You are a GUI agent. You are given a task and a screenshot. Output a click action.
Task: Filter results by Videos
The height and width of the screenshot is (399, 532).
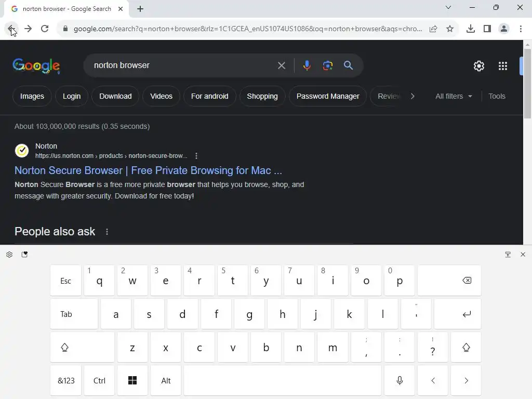pyautogui.click(x=161, y=96)
